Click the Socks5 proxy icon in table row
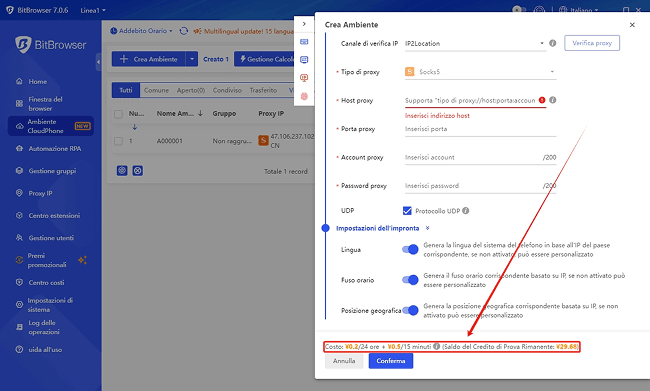Image resolution: width=650 pixels, height=391 pixels. click(263, 141)
